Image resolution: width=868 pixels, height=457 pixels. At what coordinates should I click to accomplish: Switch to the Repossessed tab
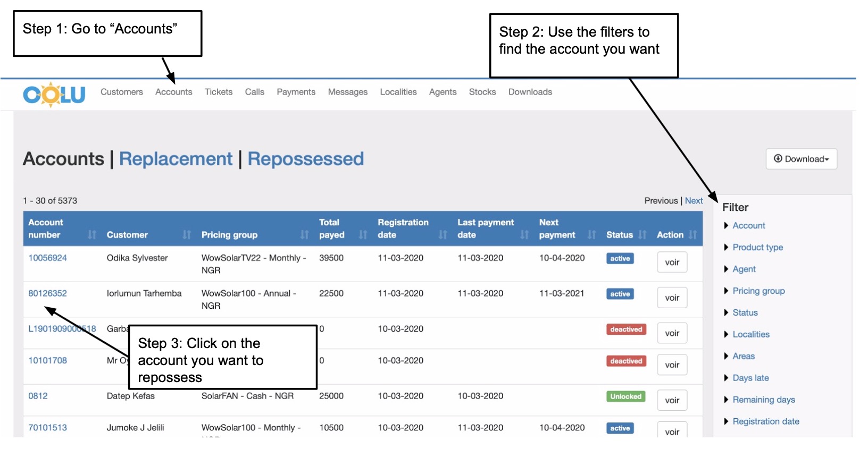click(305, 159)
